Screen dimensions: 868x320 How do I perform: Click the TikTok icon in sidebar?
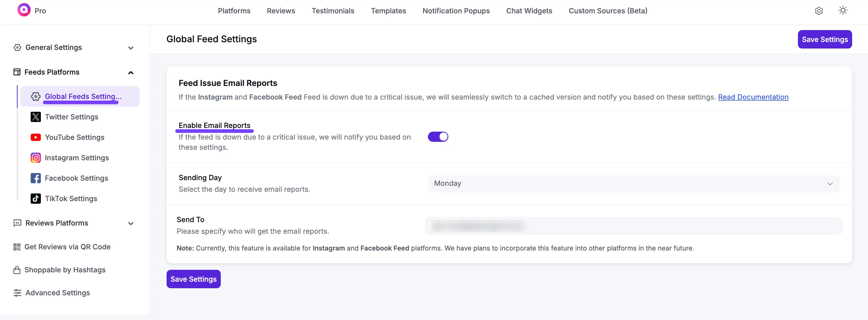tap(36, 199)
